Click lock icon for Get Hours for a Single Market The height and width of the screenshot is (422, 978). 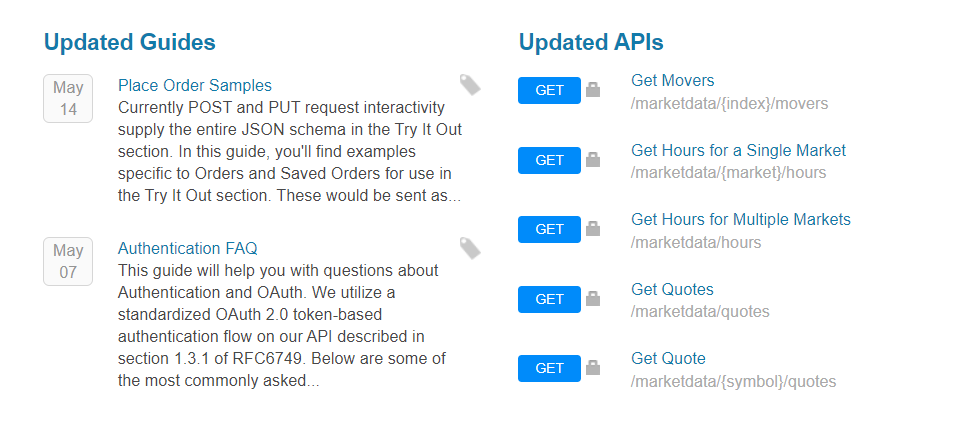(x=593, y=160)
